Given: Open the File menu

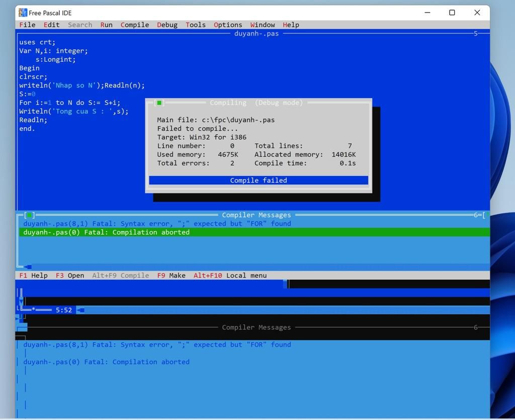Looking at the screenshot, I should (x=27, y=25).
